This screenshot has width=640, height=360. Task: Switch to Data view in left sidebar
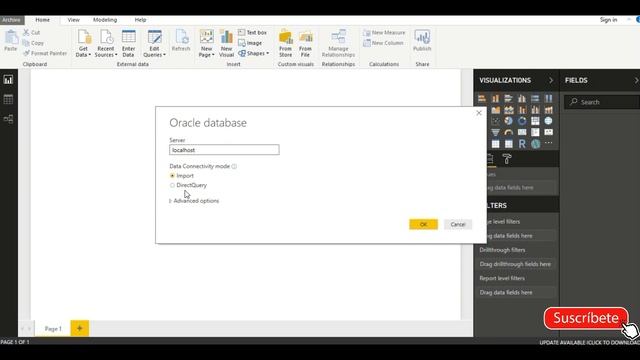(8, 99)
